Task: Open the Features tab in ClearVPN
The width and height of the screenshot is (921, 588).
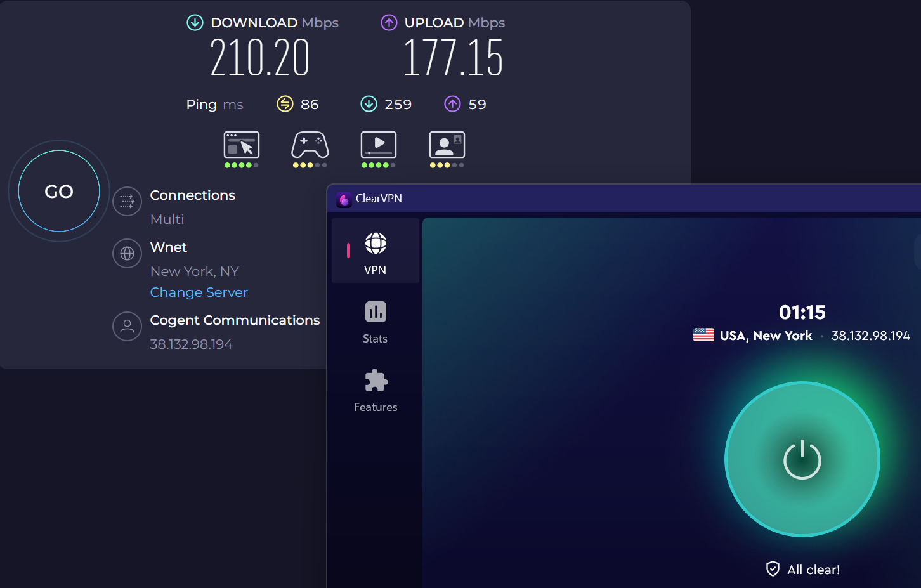Action: point(376,390)
